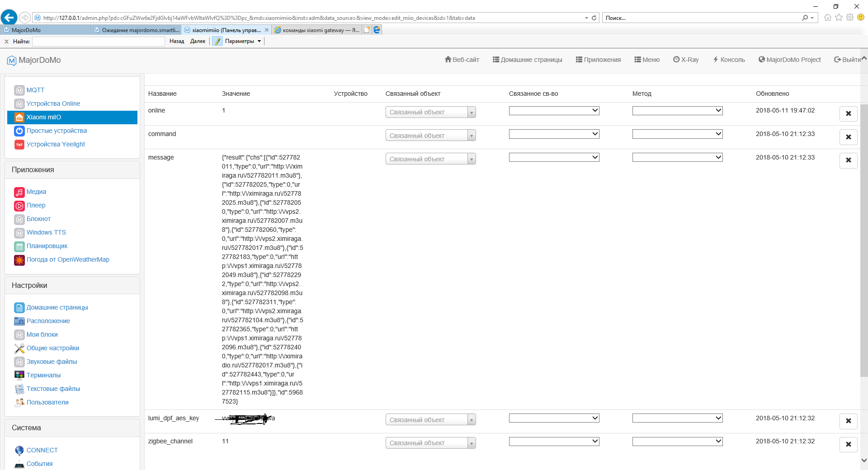
Task: Switch to Ожидание majordomo.smartli tab
Action: (136, 30)
